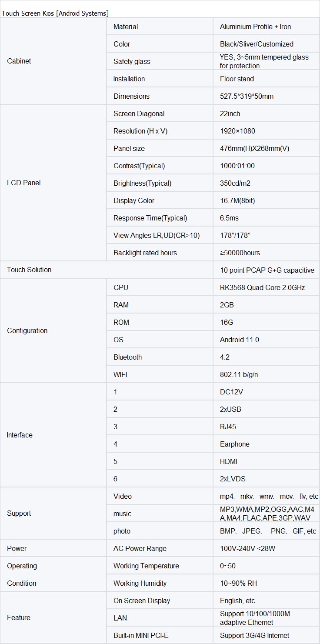Click the "10 point PCAP G+G capacitive" cell
Viewport: 320px width, 644px height.
(267, 270)
